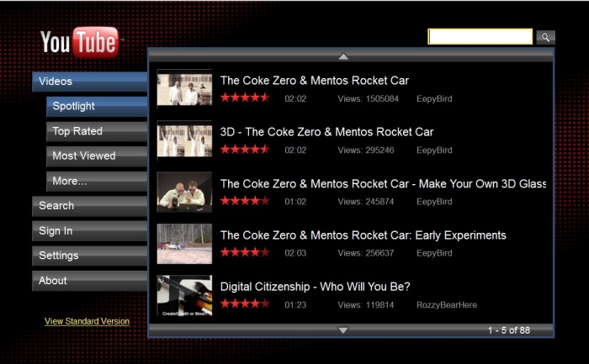Screen dimensions: 589x364
Task: Open the Search menu item
Action: [89, 206]
